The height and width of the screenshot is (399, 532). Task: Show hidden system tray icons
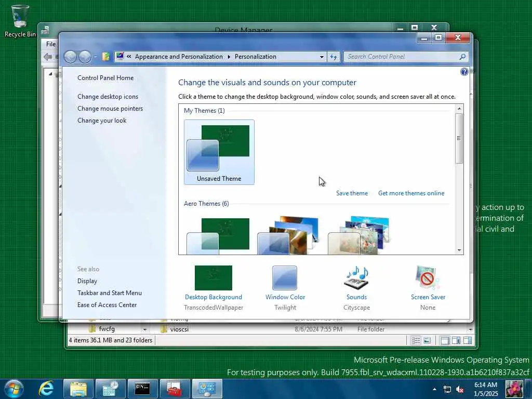[x=434, y=389]
